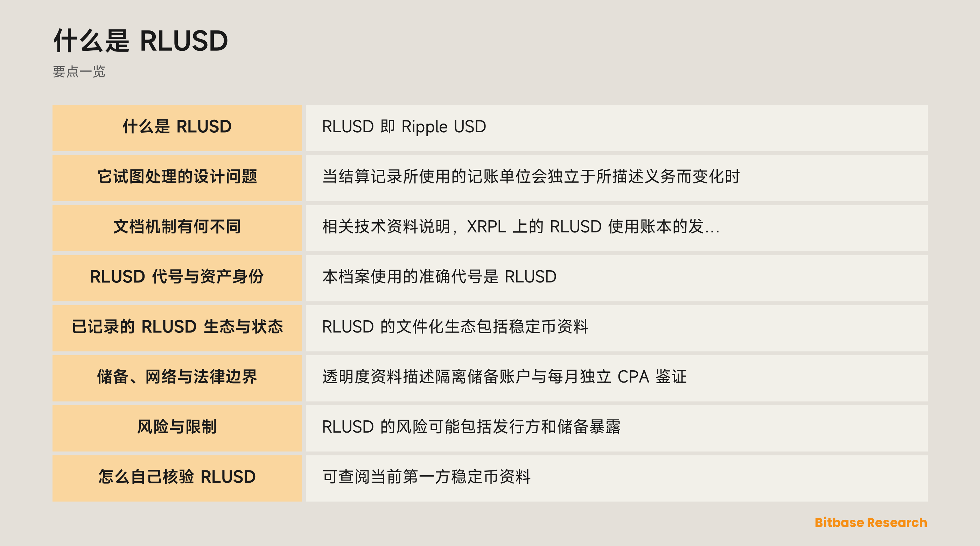This screenshot has width=980, height=546.
Task: Select the cell mentioning 每月独立 CPA 鉴证
Action: tap(616, 378)
